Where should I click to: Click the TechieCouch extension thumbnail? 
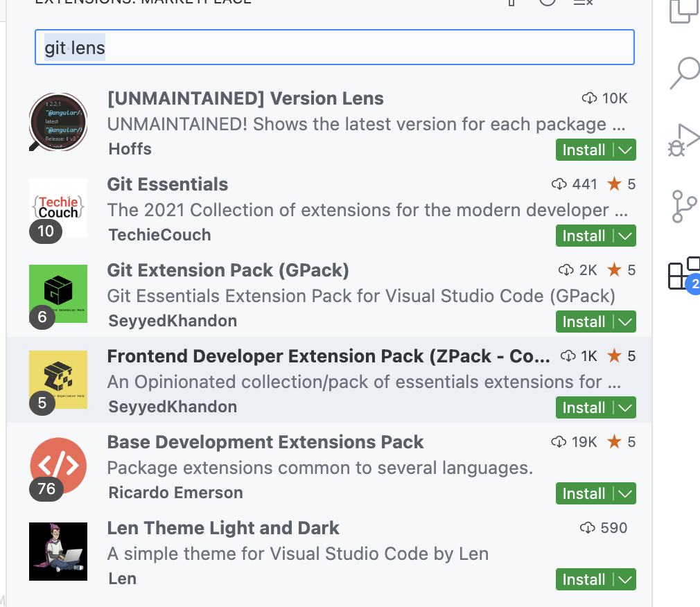[x=58, y=208]
